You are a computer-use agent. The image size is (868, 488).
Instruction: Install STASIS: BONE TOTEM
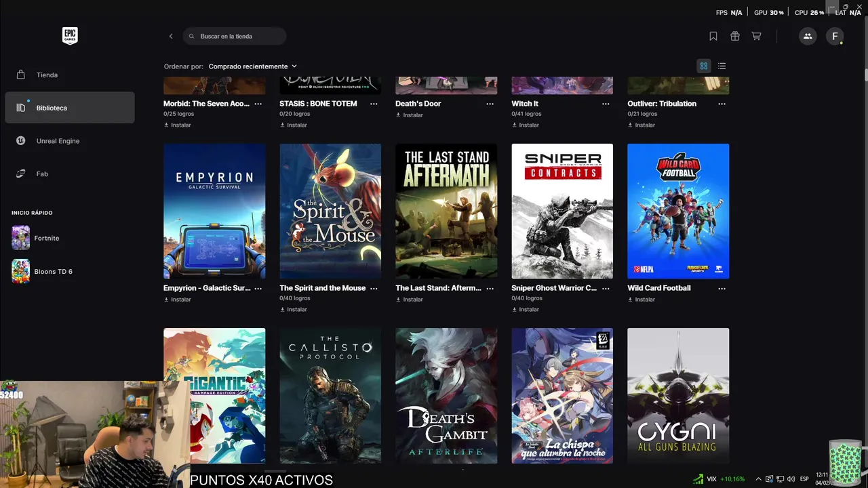coord(294,125)
